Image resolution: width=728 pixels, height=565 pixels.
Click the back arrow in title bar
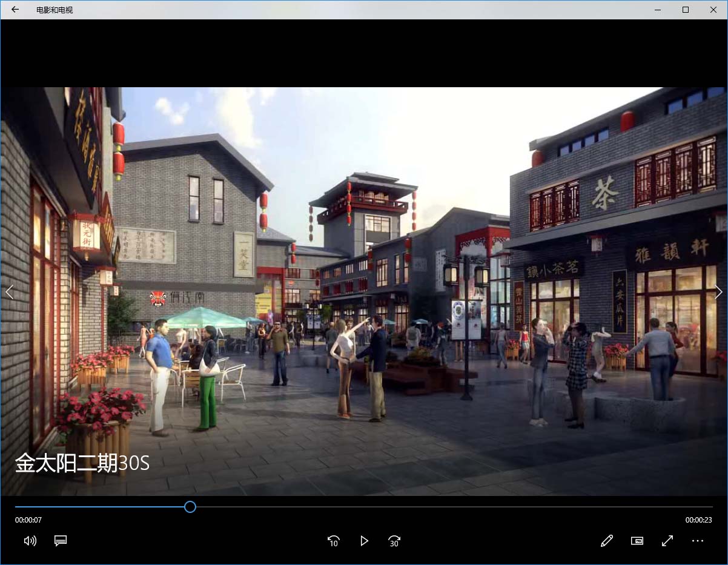click(15, 10)
